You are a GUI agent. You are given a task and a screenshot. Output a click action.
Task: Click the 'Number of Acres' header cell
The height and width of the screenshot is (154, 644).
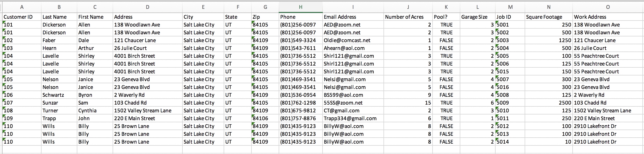pyautogui.click(x=408, y=17)
